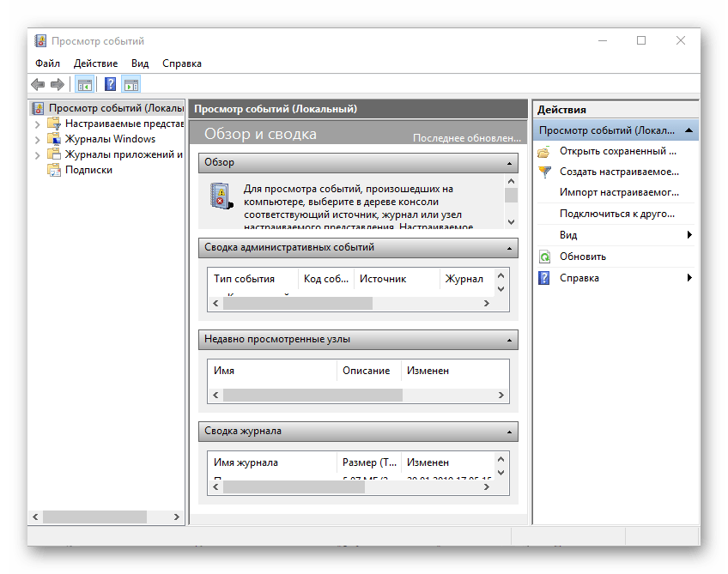The image size is (728, 574).
Task: Click the Размер column header in log summary
Action: 369,462
